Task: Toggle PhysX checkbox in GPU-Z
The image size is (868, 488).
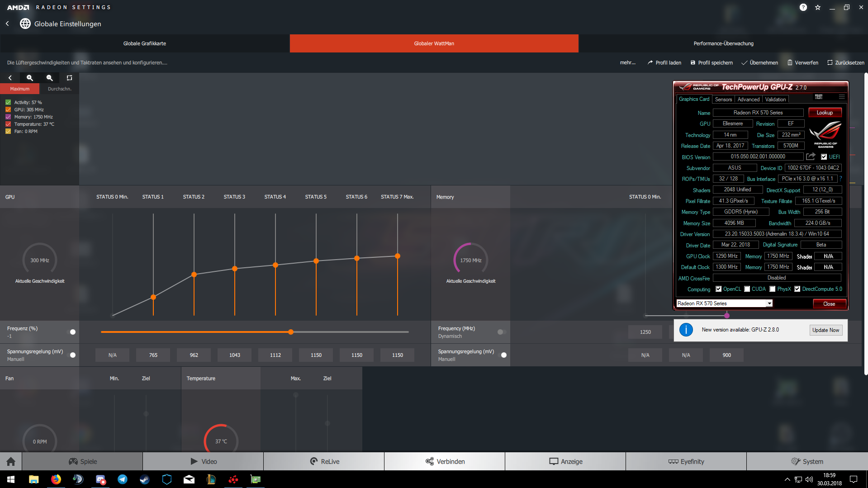Action: [x=773, y=289]
